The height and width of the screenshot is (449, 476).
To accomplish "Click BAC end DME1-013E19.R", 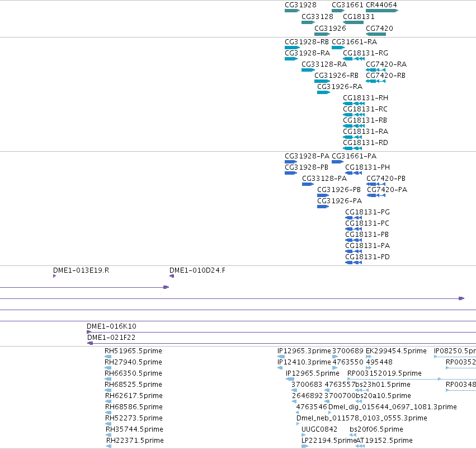I will click(x=55, y=276).
